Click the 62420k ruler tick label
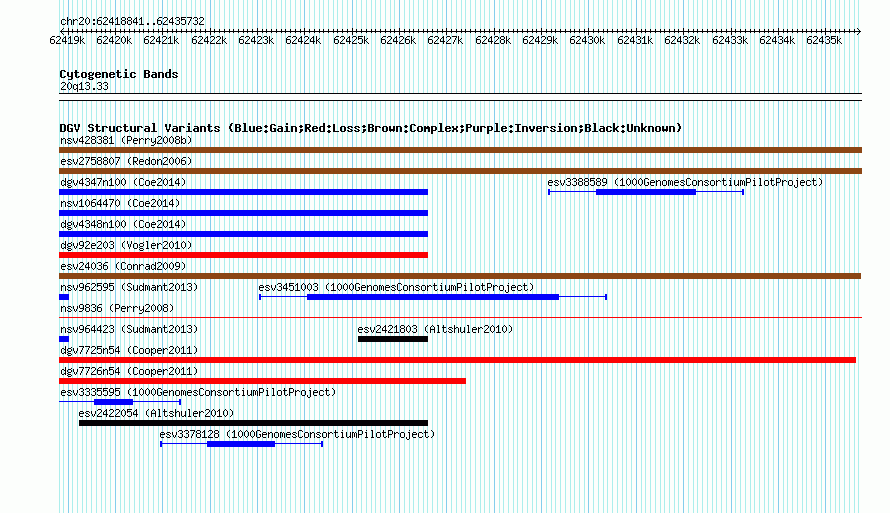The width and height of the screenshot is (890, 513). click(x=114, y=40)
